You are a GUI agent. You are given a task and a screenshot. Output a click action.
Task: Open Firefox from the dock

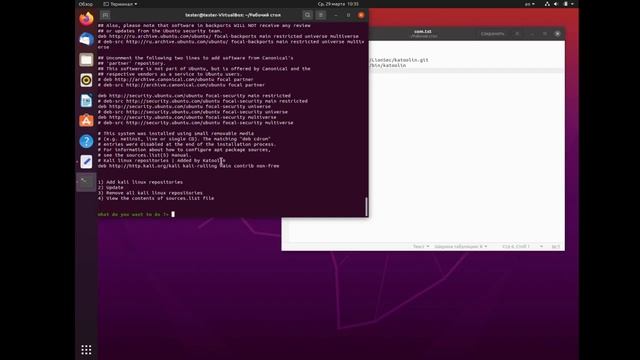86,19
